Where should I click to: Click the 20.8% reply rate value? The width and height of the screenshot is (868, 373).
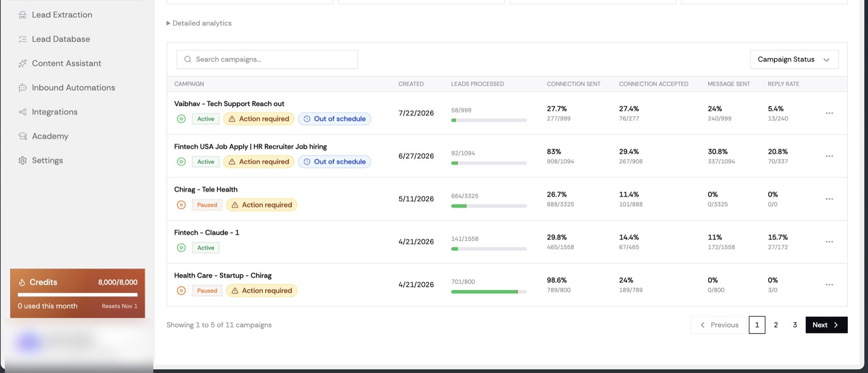[778, 152]
